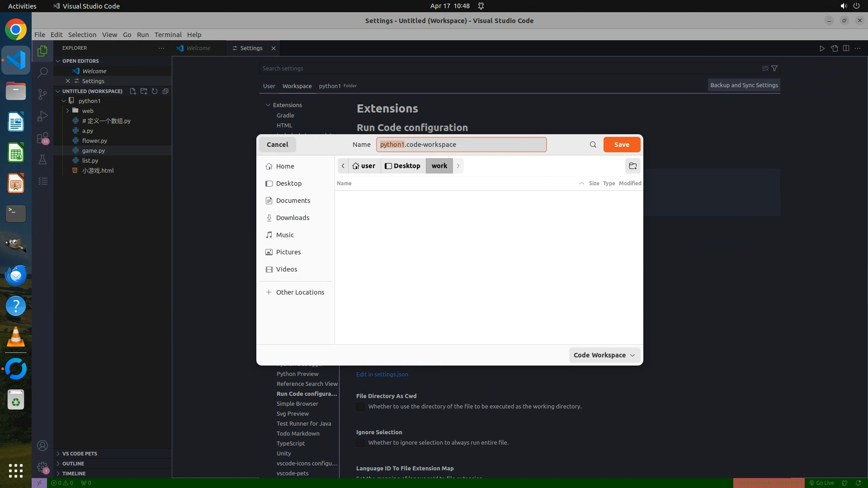Switch to the User settings tab

(x=269, y=86)
